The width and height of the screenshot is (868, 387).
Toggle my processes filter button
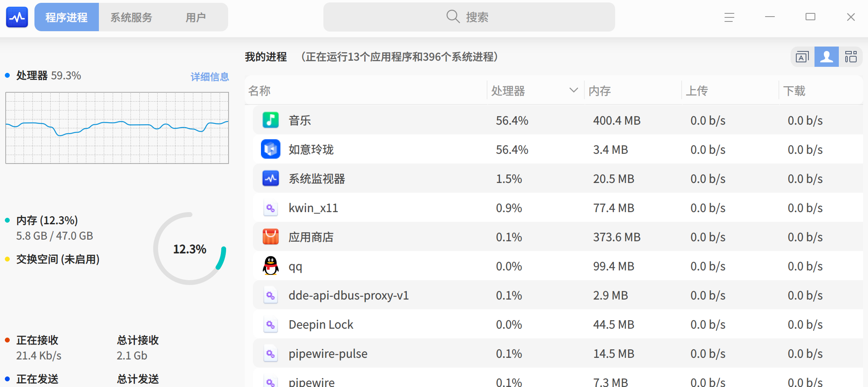tap(826, 57)
